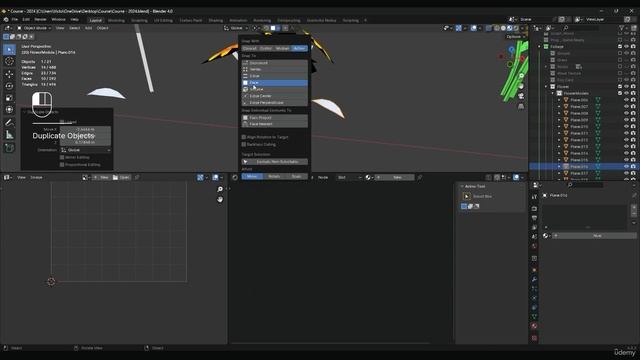Click the outliner filter funnel icon
Viewport: 640px width, 360px height.
[x=622, y=28]
